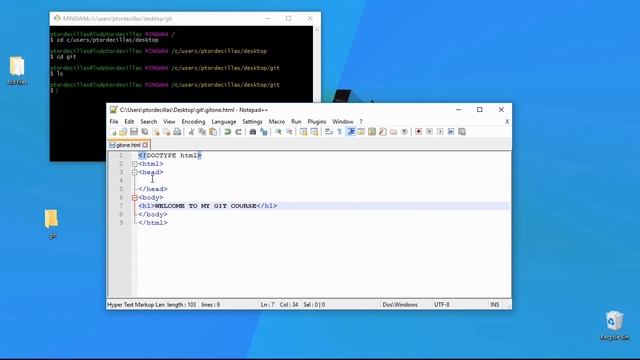The height and width of the screenshot is (360, 640).
Task: Click the INS indicator in the status bar
Action: 495,305
